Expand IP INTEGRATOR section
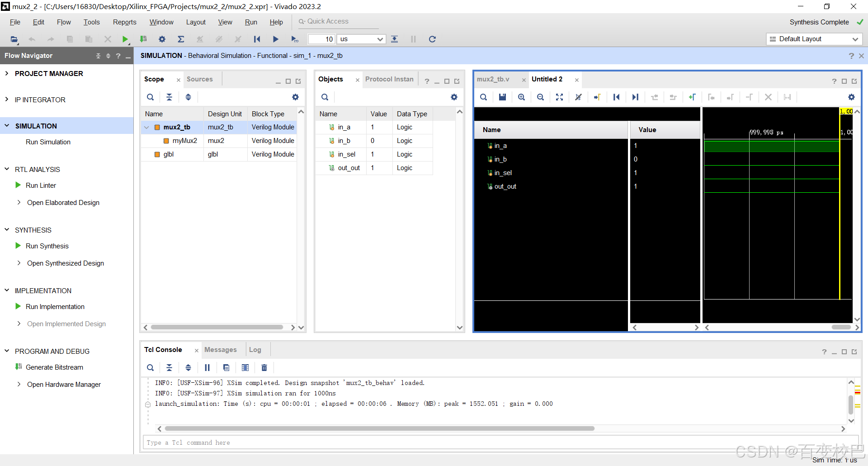 coord(7,100)
